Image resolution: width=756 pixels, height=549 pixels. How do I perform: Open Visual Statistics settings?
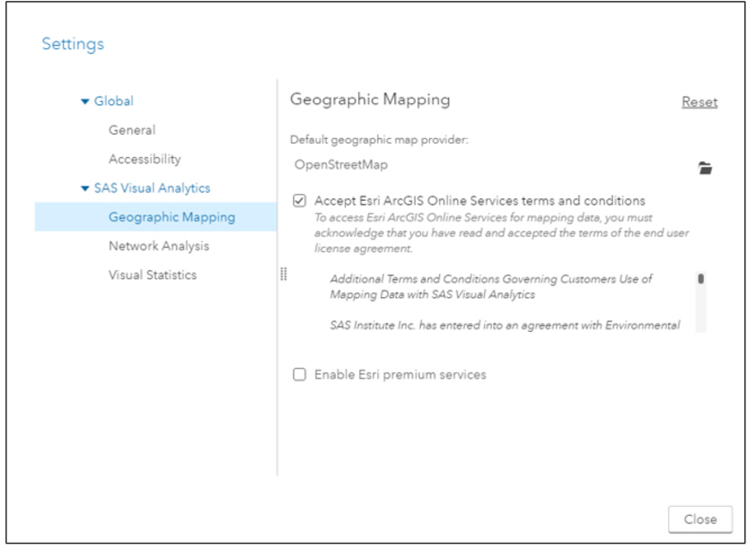pos(153,275)
